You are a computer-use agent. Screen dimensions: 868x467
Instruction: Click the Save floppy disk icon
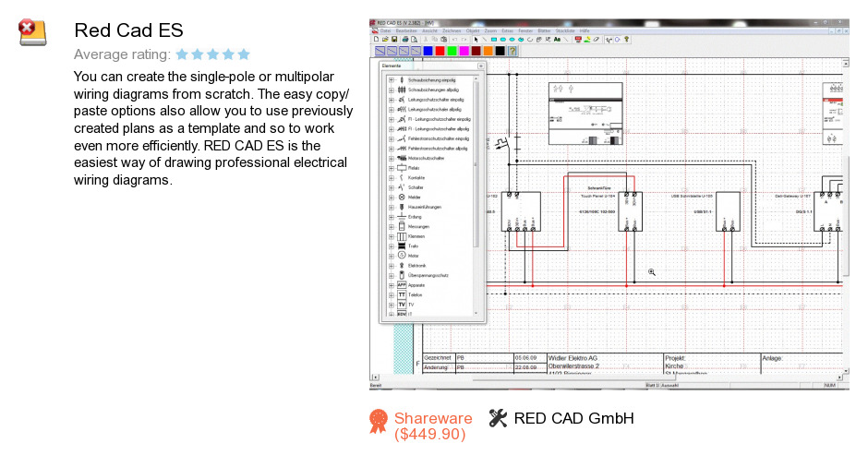tap(394, 40)
